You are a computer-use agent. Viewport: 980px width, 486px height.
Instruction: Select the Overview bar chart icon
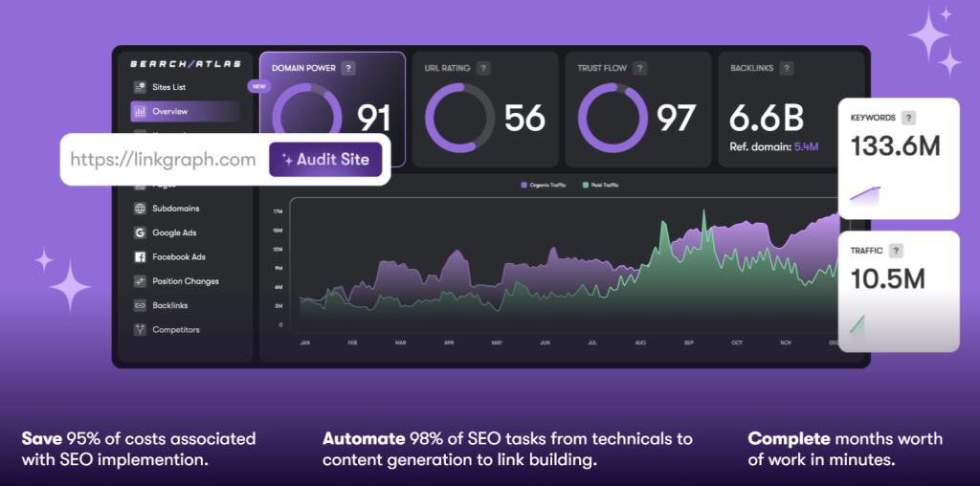[140, 112]
